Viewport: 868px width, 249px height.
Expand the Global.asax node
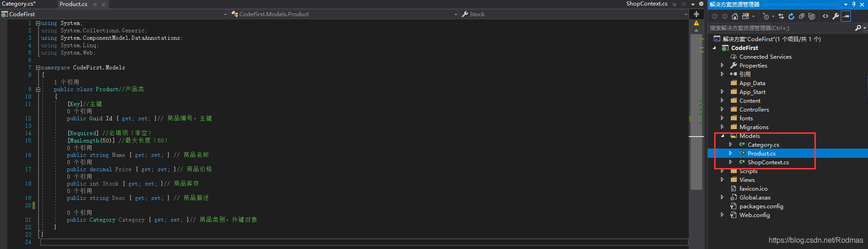(722, 197)
